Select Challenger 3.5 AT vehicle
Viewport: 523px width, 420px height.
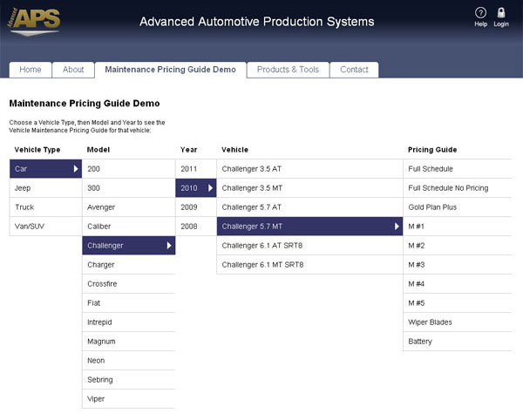click(309, 169)
